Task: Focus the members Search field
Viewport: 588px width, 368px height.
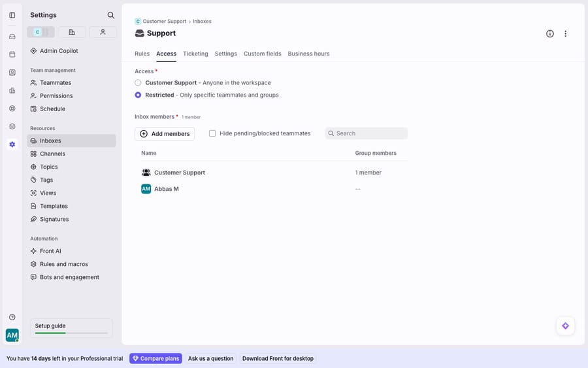Action: (x=366, y=133)
